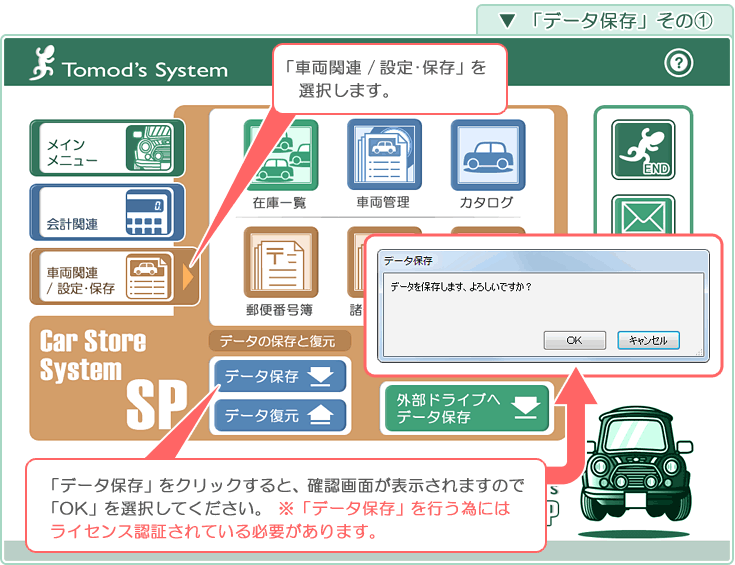Click キャンセル in データ保存 dialog
This screenshot has height=565, width=735.
pyautogui.click(x=648, y=340)
